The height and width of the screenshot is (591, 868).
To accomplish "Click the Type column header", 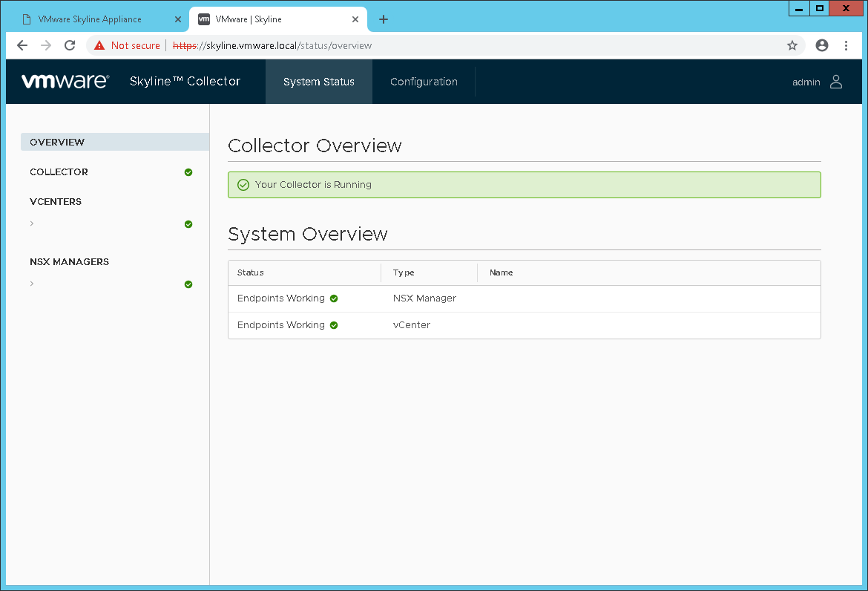I will coord(404,272).
